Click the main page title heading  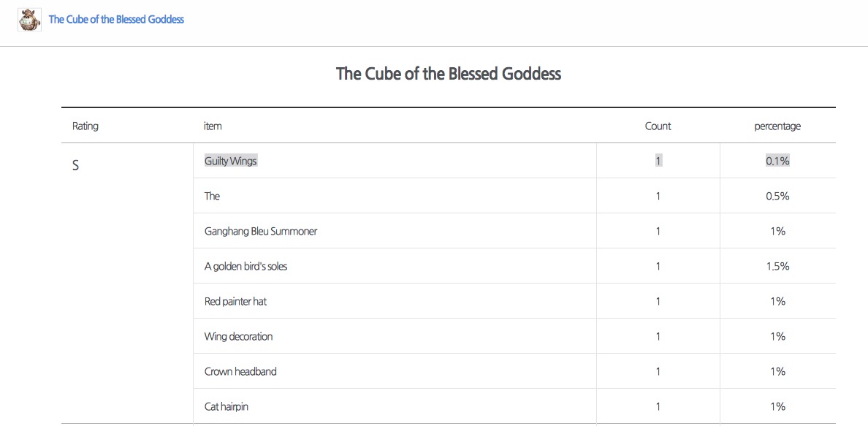tap(448, 74)
